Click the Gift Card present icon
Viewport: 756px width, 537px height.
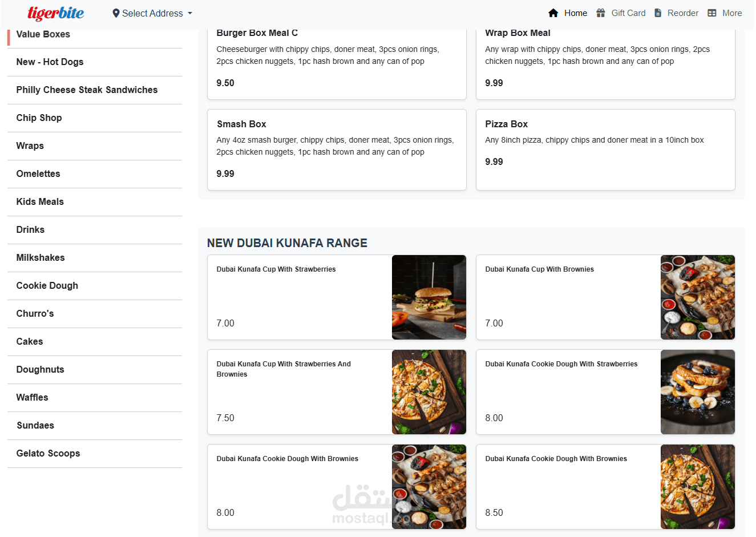coord(601,13)
